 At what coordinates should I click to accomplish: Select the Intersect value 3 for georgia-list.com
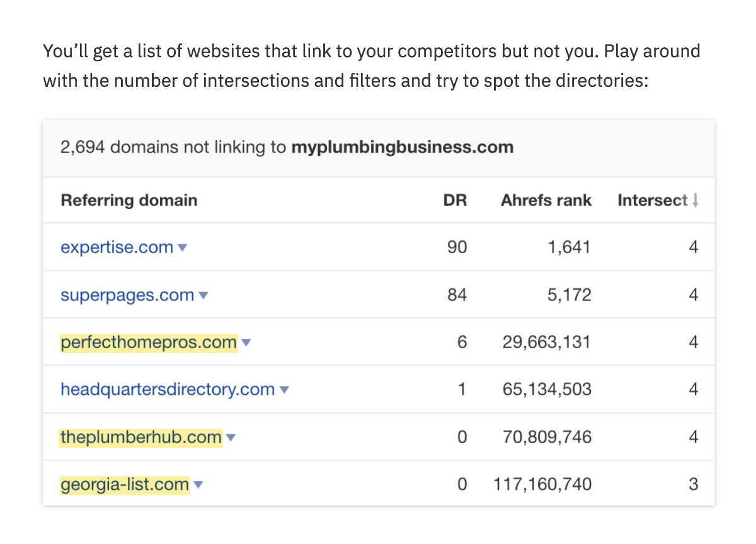point(694,485)
